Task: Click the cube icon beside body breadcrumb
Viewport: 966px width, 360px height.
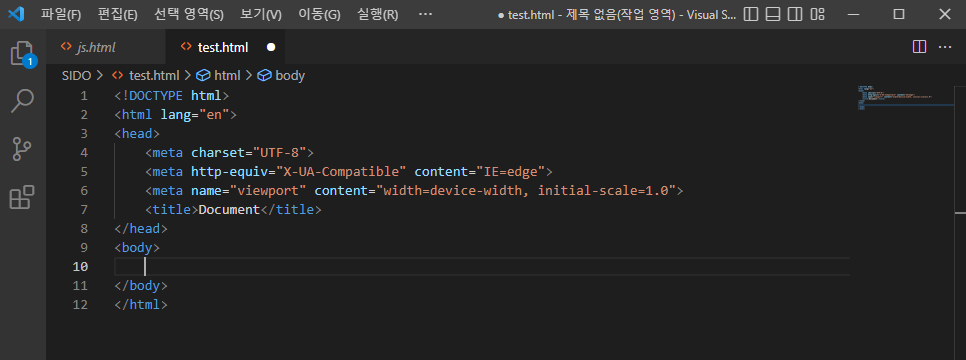Action: (264, 76)
